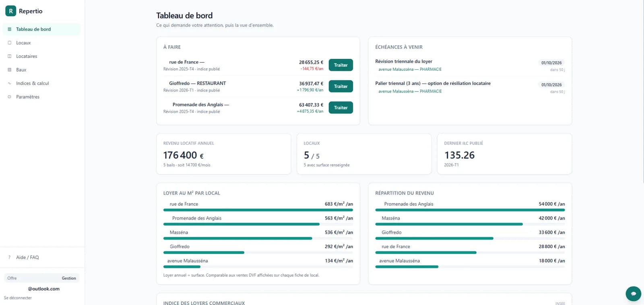This screenshot has width=644, height=305.
Task: Click the 18 000 € /an revenue value
Action: (552, 261)
